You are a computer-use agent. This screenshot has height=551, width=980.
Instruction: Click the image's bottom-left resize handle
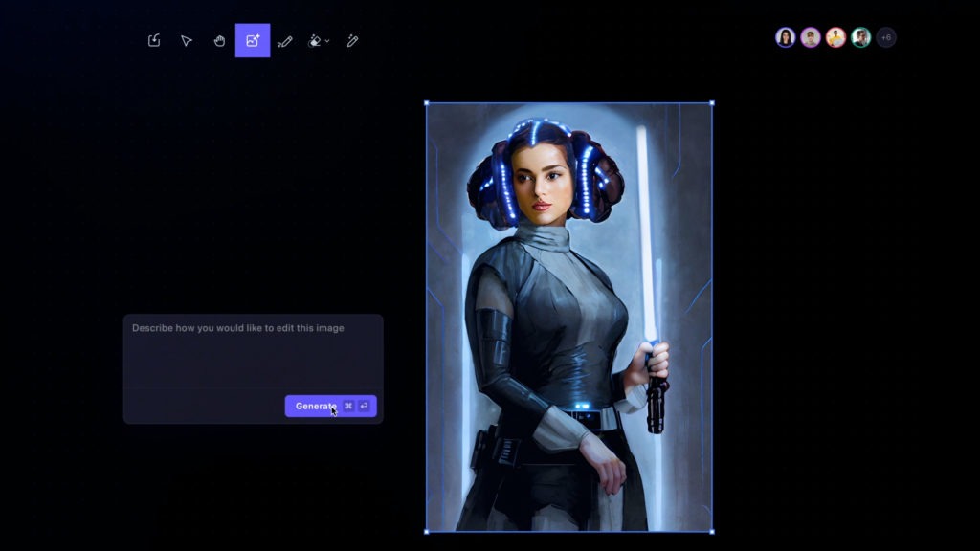pos(427,531)
